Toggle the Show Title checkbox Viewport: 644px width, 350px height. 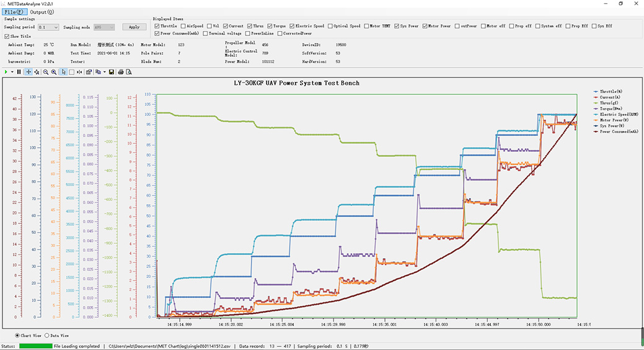coord(7,37)
